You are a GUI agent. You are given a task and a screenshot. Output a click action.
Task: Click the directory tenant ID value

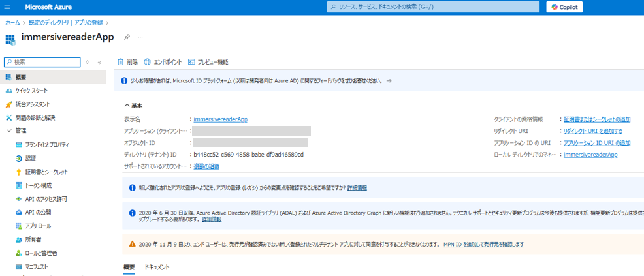pyautogui.click(x=248, y=155)
